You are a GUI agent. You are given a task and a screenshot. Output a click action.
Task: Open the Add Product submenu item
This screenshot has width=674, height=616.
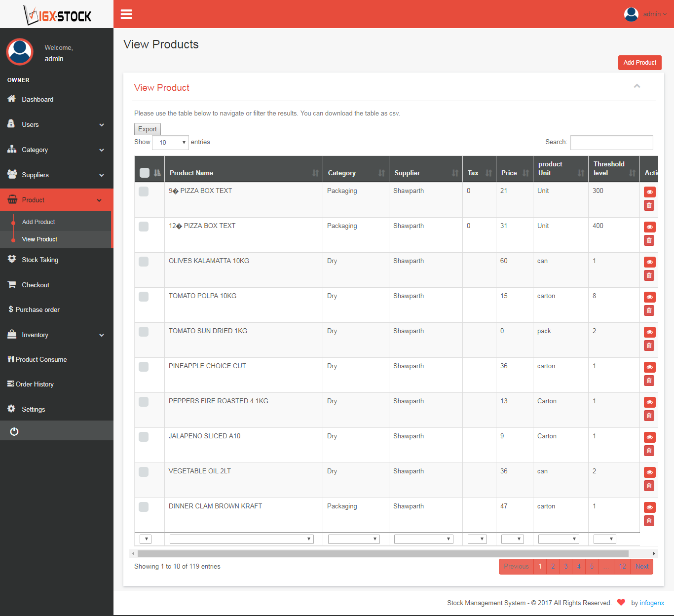click(38, 222)
